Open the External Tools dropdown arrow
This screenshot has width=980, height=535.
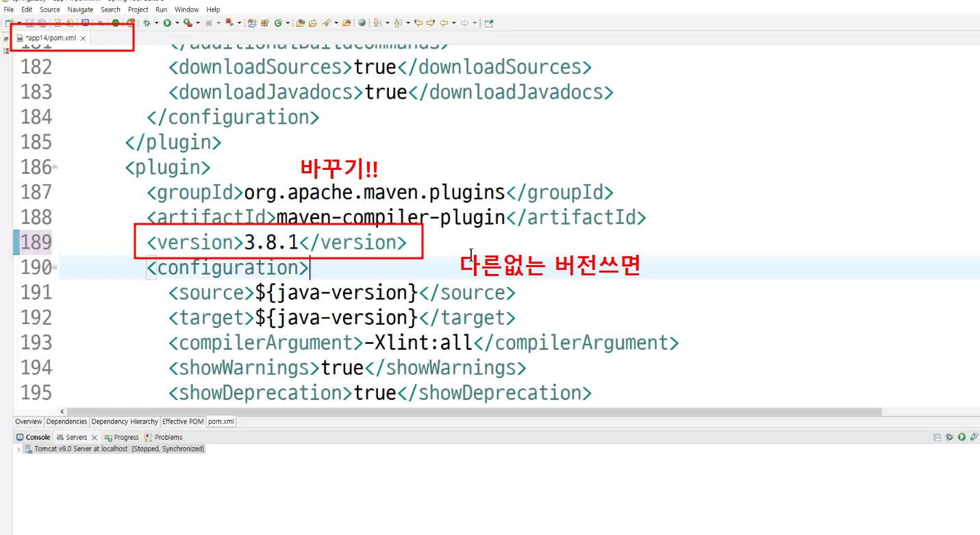point(197,23)
